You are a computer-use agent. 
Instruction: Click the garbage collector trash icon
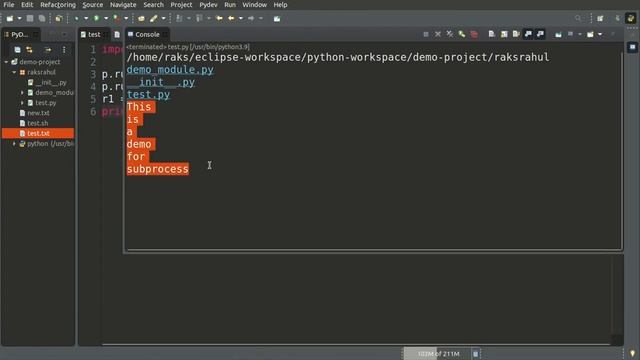[x=476, y=354]
